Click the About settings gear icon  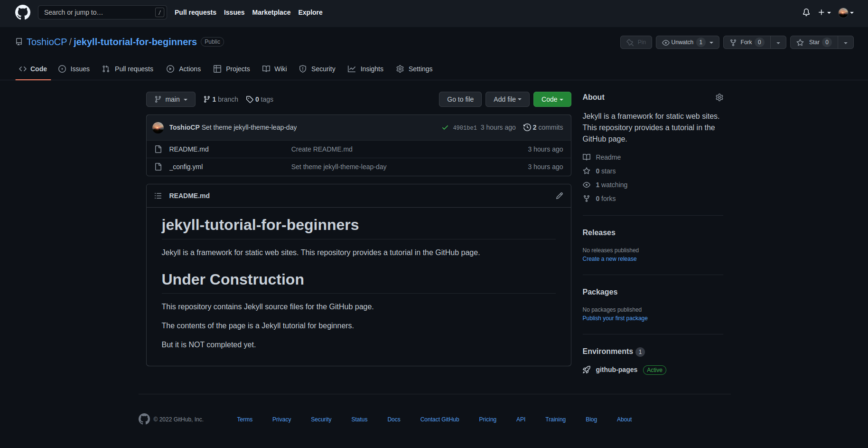719,97
